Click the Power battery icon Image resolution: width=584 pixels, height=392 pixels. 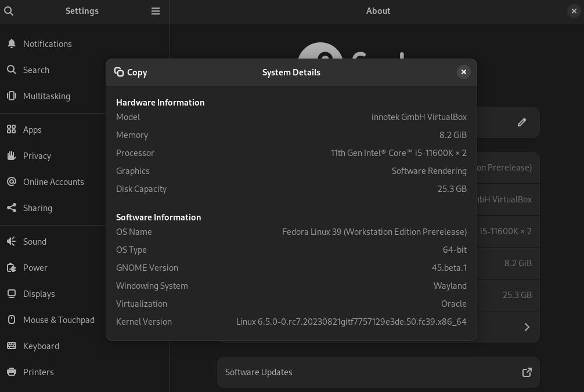pos(12,267)
